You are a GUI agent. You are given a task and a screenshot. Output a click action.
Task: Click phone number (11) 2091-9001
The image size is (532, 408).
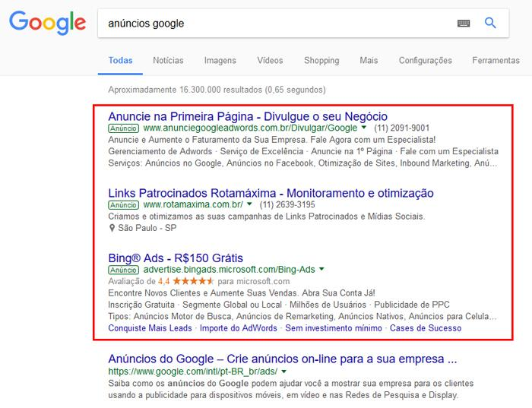coord(402,128)
